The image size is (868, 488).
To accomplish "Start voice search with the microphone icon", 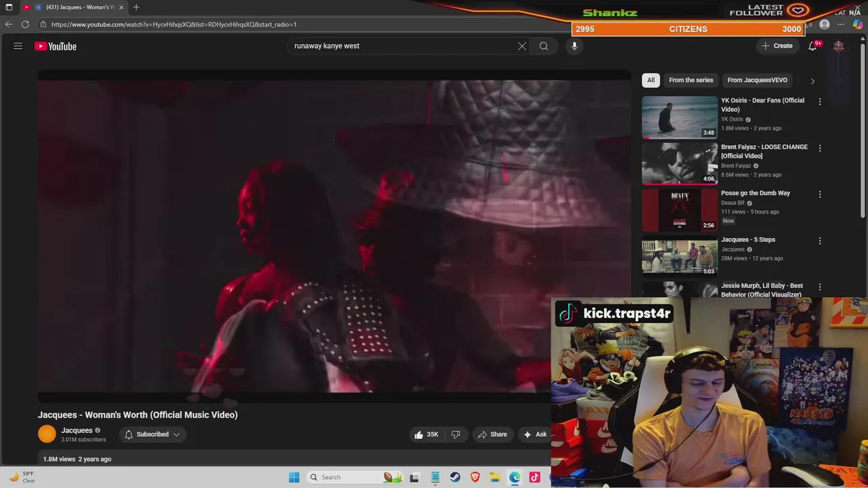I will 574,46.
